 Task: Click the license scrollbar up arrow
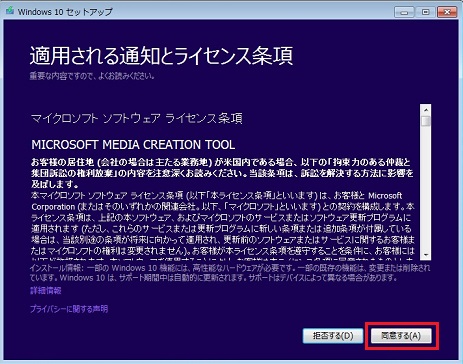click(x=426, y=110)
